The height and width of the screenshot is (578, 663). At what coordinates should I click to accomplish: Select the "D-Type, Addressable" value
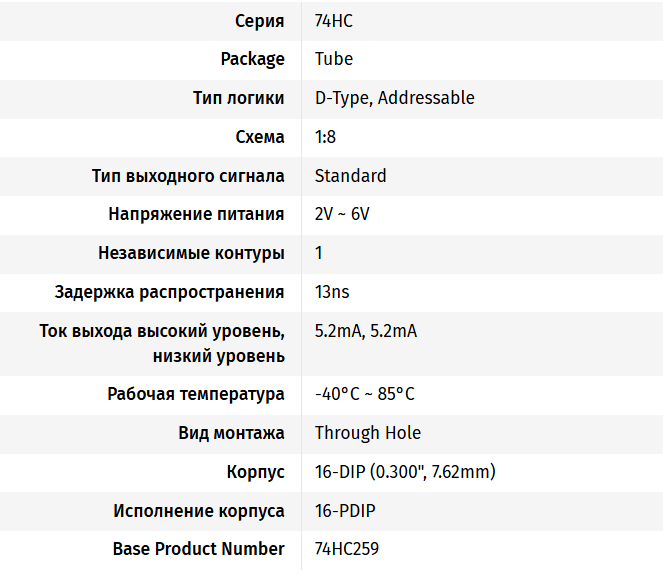394,98
